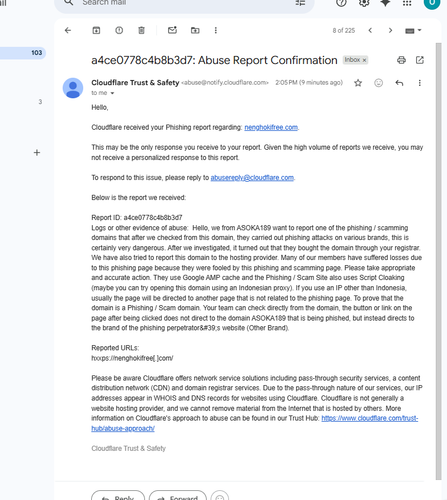Click the reported URL hxxps://nenghokifree[.]com/
447x500 pixels.
[132, 358]
